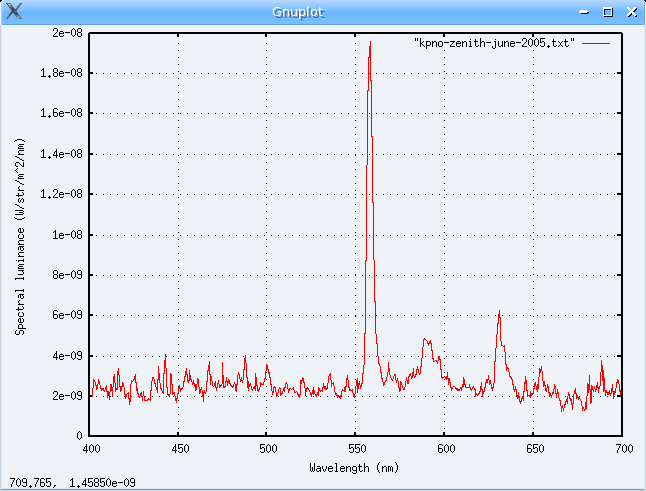
Task: Click the red legend line sample
Action: tap(596, 45)
